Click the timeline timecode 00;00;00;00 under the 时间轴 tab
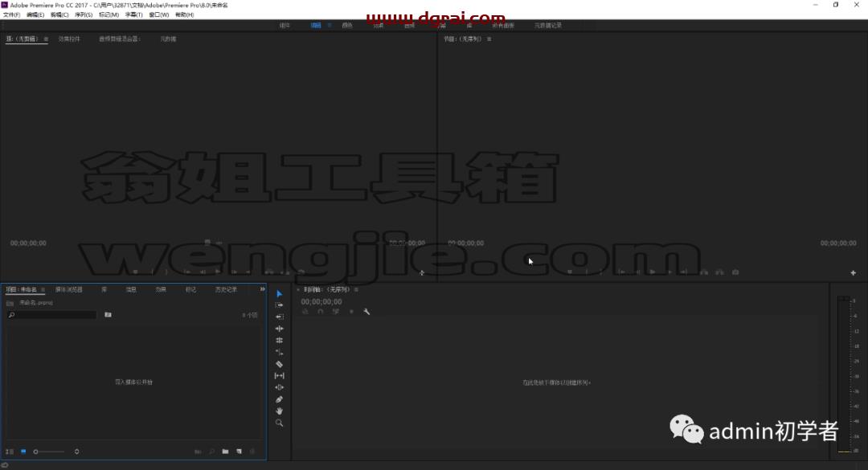The height and width of the screenshot is (470, 868). [x=321, y=302]
